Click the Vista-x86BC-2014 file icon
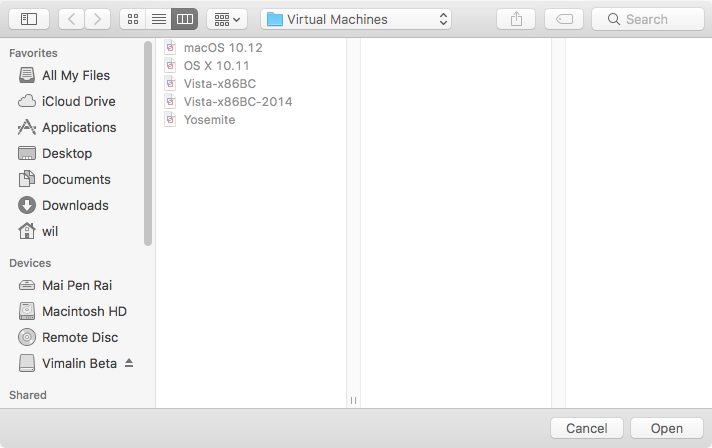The width and height of the screenshot is (712, 448). 170,102
